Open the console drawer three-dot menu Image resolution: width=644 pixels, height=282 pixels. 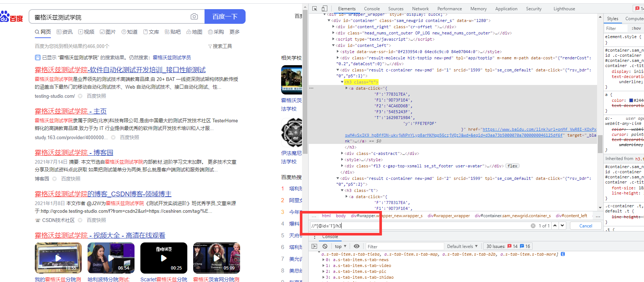(314, 237)
